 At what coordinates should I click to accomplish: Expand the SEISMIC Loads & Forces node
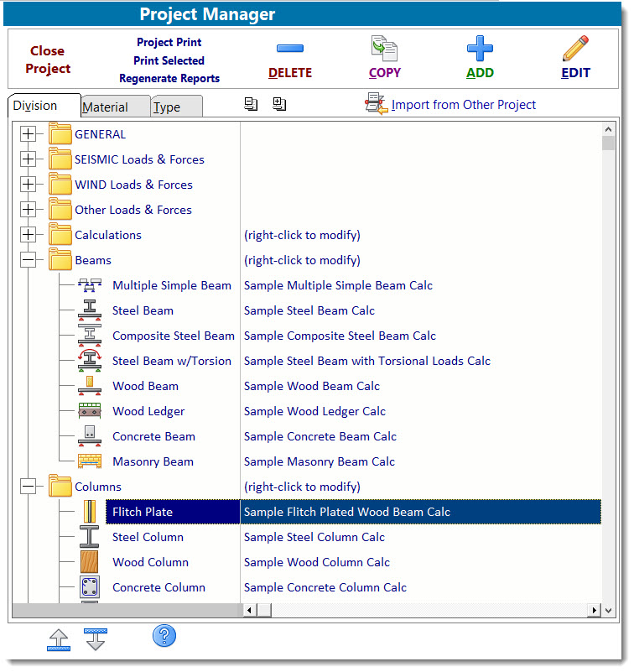coord(29,159)
